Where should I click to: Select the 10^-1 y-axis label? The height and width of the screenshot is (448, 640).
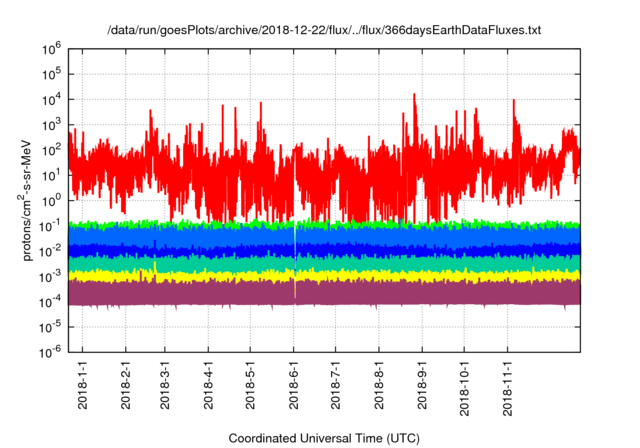pos(50,226)
